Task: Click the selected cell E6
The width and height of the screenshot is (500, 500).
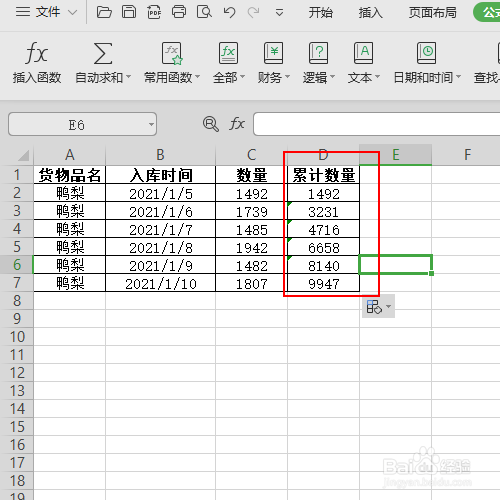Action: [x=396, y=265]
